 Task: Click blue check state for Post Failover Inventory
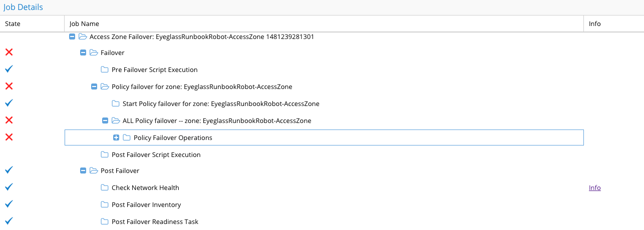[9, 204]
